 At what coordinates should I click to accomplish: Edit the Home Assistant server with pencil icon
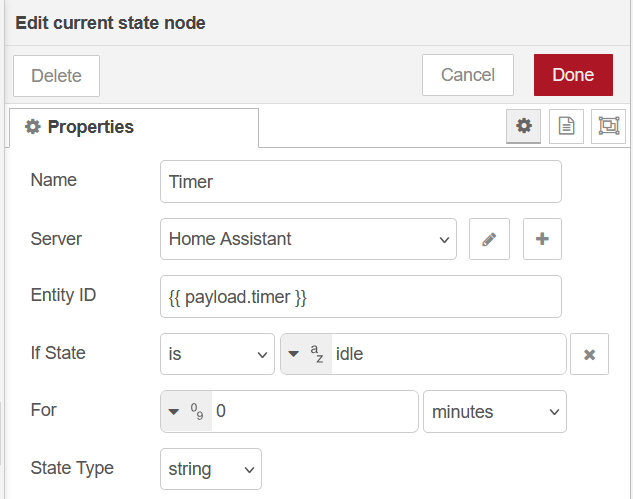tap(489, 239)
